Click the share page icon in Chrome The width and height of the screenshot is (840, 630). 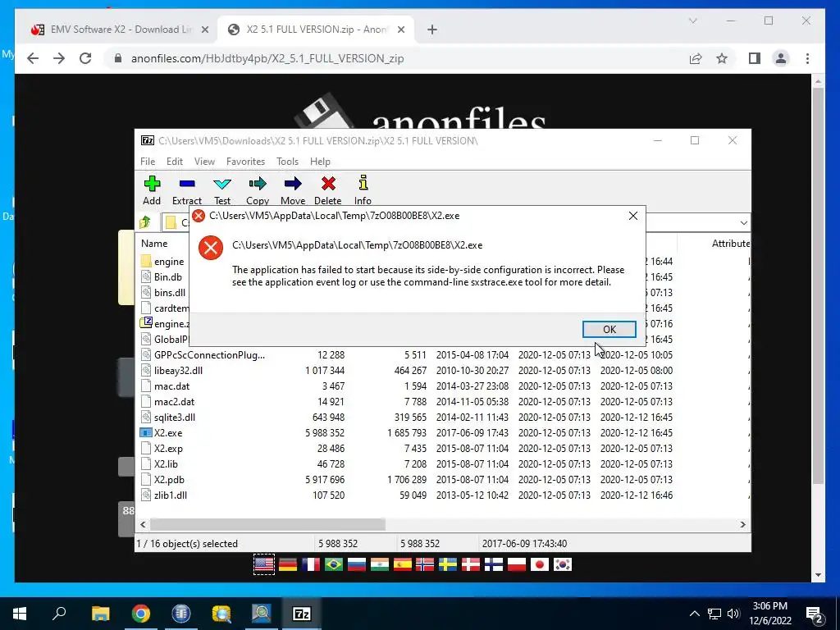click(x=696, y=58)
